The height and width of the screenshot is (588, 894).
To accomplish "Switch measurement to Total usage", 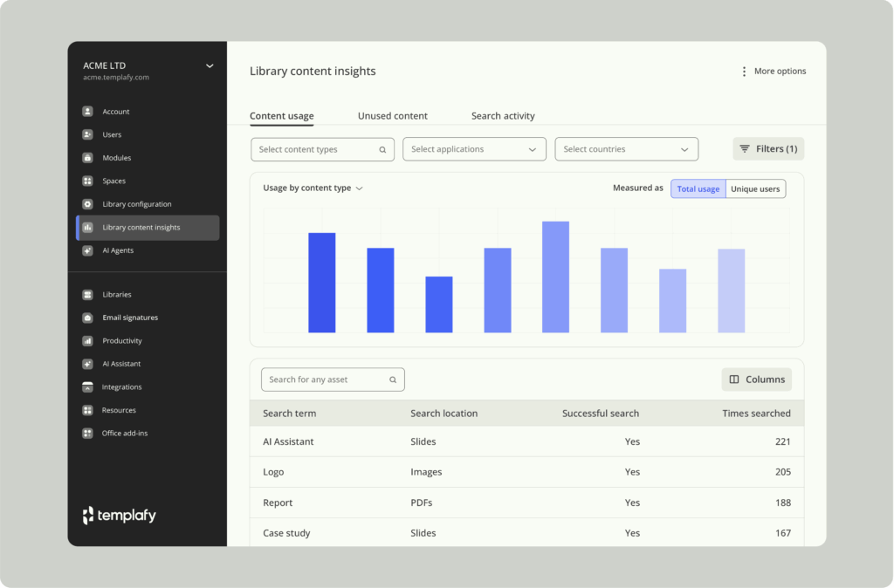I will (698, 189).
